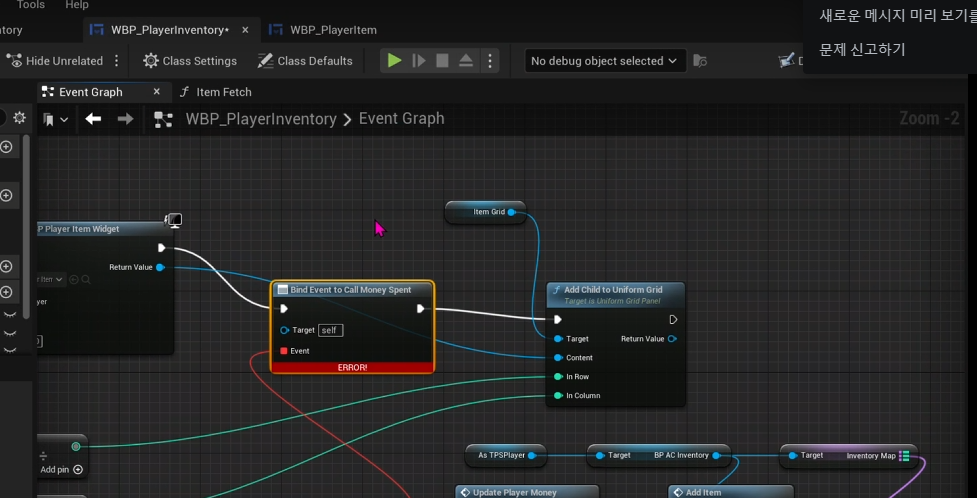The image size is (977, 498).
Task: Click the Inventory Map output pin
Action: (904, 456)
